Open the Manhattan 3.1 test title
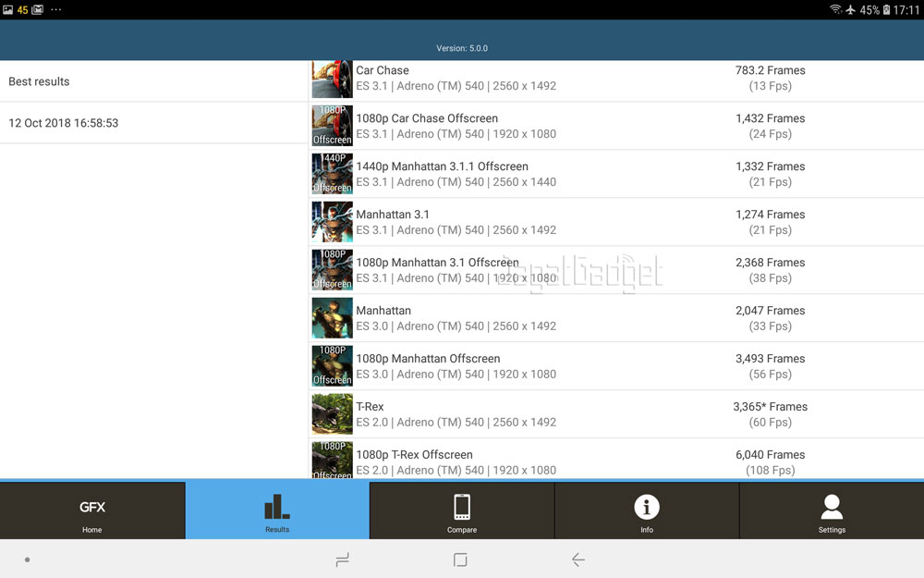The image size is (924, 578). click(393, 215)
